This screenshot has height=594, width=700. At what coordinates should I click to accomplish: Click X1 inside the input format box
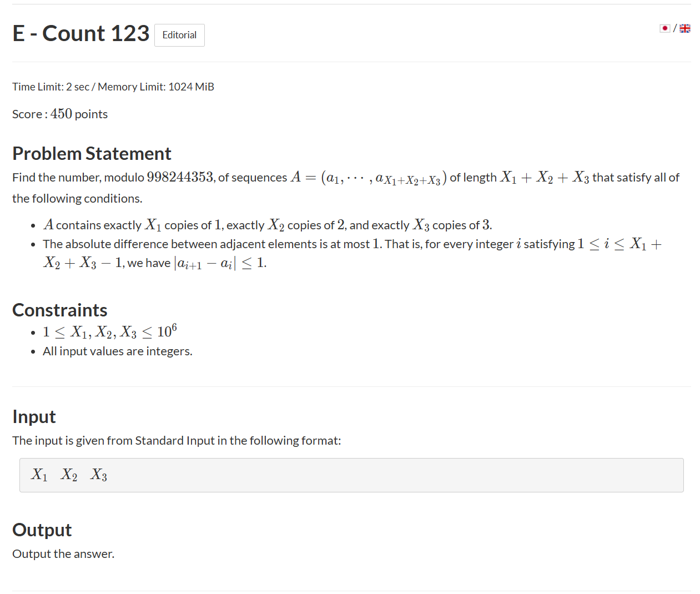coord(39,475)
